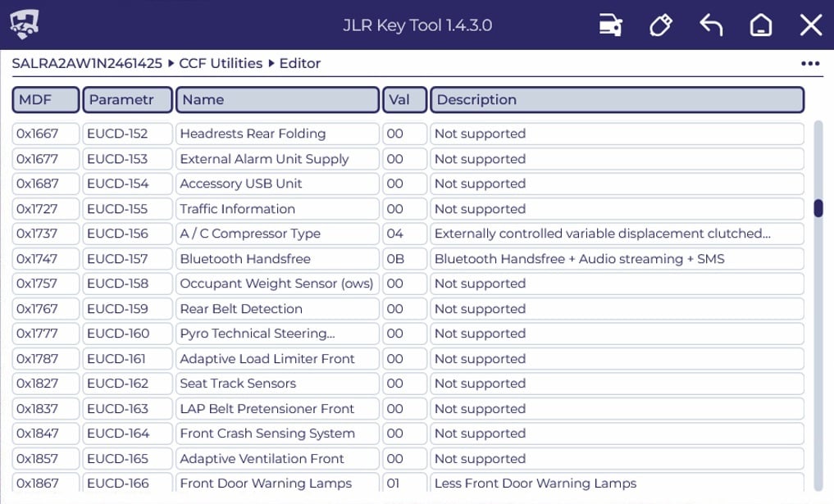This screenshot has height=504, width=834.
Task: Go to the home screen icon
Action: pyautogui.click(x=759, y=25)
